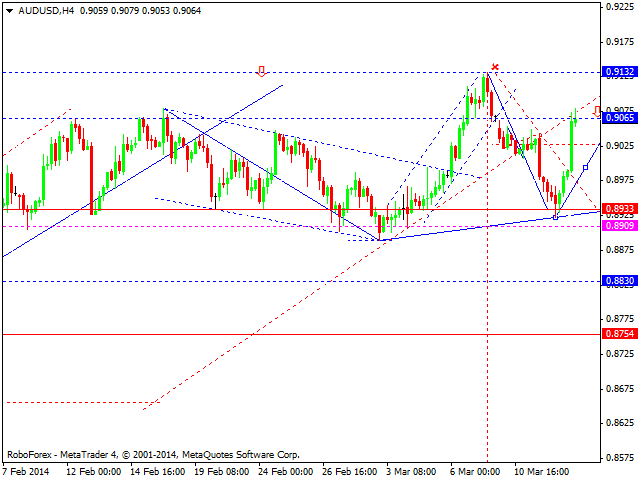Click the 0.9065 current price label
Image resolution: width=640 pixels, height=480 pixels.
619,118
